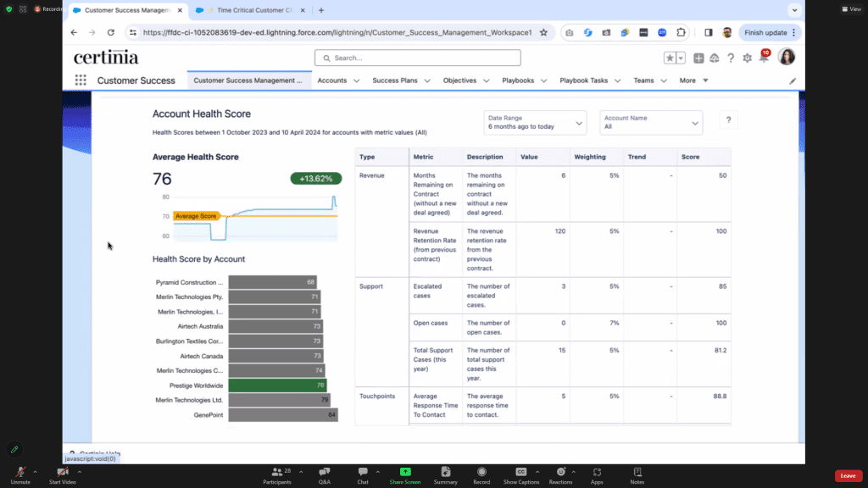The image size is (868, 488).
Task: Open the Objectives navigation tab
Action: coord(459,80)
